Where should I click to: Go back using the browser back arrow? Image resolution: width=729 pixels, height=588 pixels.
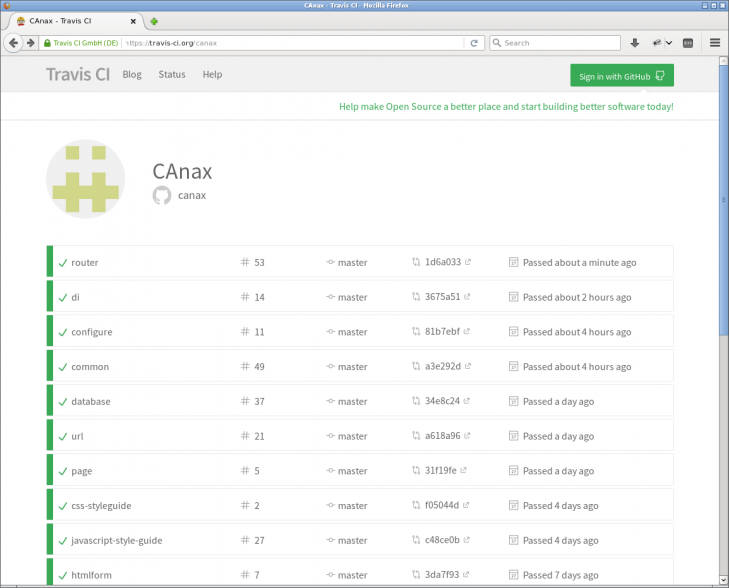point(13,43)
